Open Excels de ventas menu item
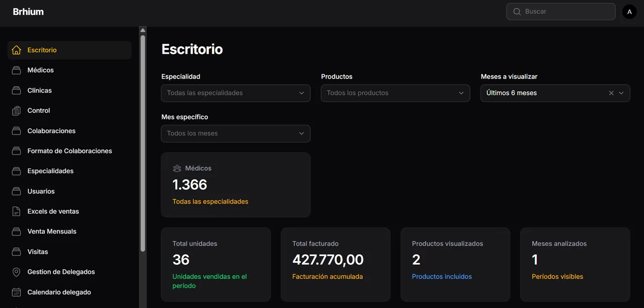This screenshot has height=308, width=644. tap(69, 211)
